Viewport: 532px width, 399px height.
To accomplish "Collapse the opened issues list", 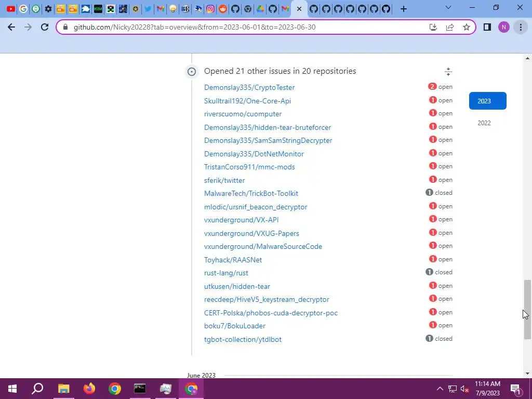I will [x=448, y=71].
